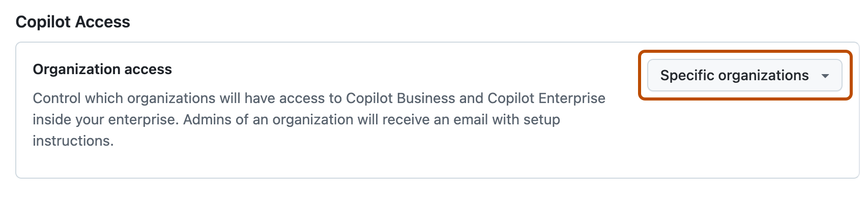The image size is (868, 200).
Task: Change Copilot access from Specific organizations
Action: (744, 76)
